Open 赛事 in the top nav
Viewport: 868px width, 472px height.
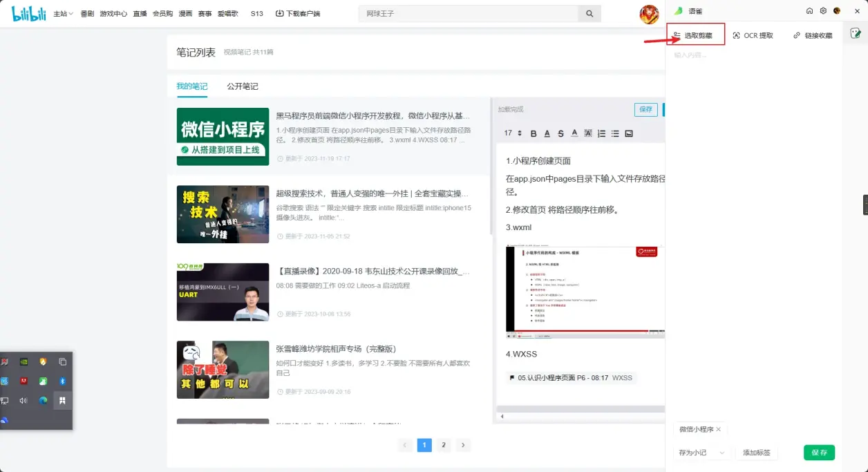click(205, 14)
